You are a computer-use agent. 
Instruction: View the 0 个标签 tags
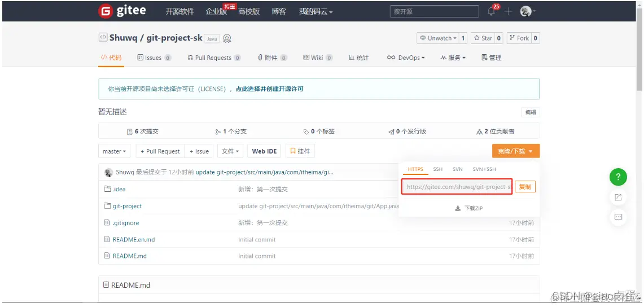point(319,131)
